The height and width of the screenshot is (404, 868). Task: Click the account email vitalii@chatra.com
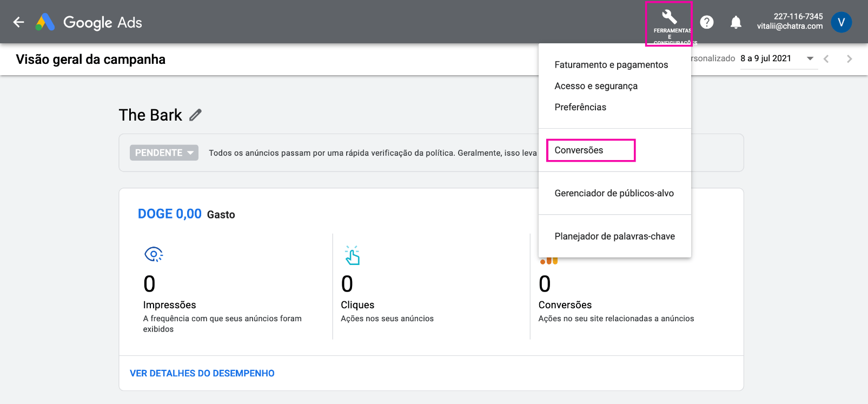790,26
